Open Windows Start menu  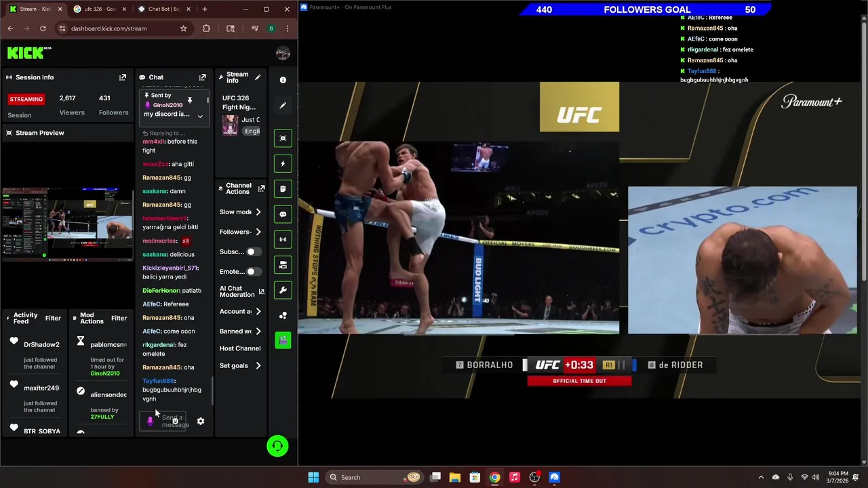313,477
